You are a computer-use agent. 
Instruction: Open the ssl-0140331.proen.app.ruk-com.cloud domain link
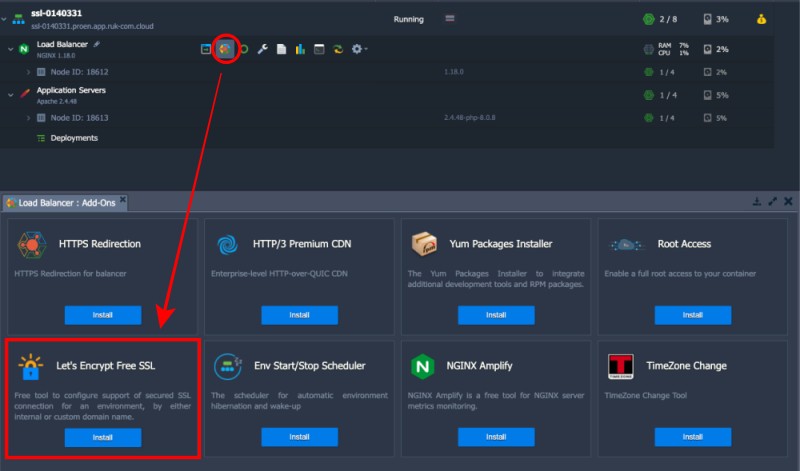pyautogui.click(x=92, y=26)
